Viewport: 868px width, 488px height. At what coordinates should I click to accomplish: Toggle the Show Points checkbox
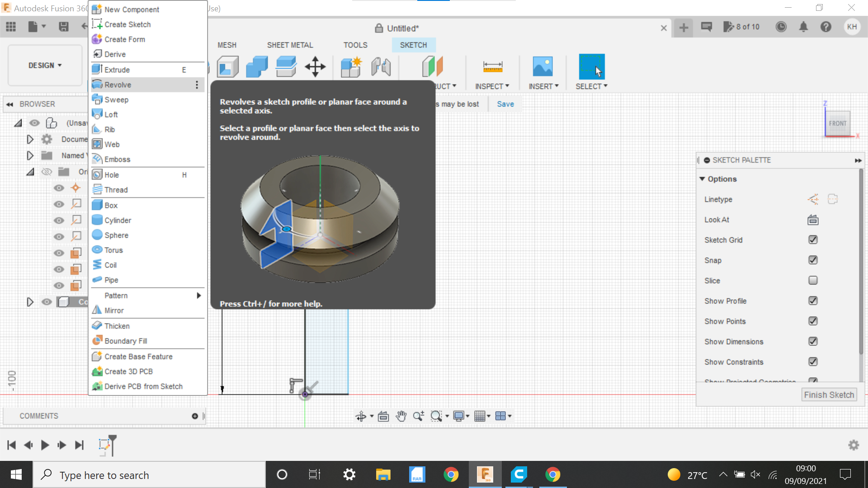point(813,321)
